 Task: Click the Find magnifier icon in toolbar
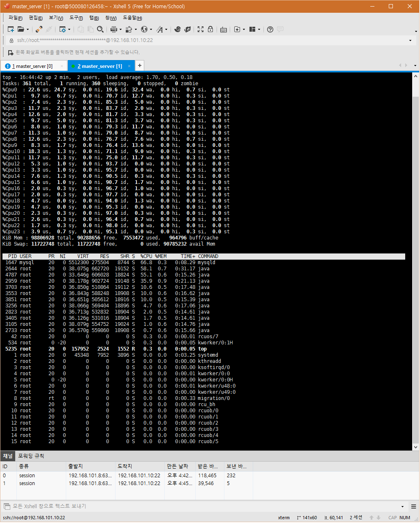pyautogui.click(x=100, y=29)
